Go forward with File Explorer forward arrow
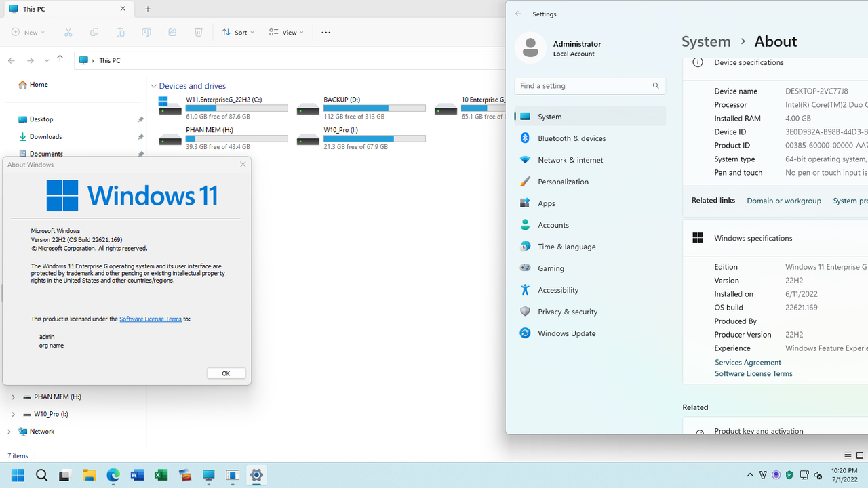868x488 pixels. tap(31, 60)
